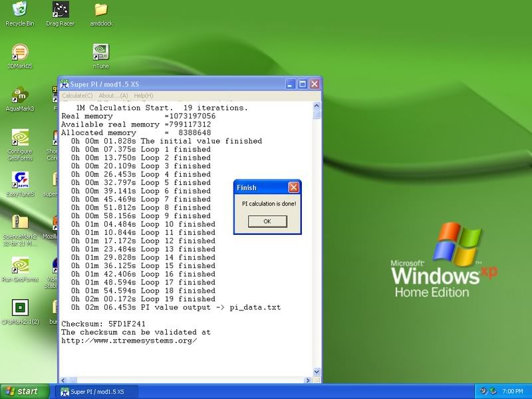The image size is (532, 399).
Task: Click the '1M Calculation Start' line
Action: pos(162,108)
